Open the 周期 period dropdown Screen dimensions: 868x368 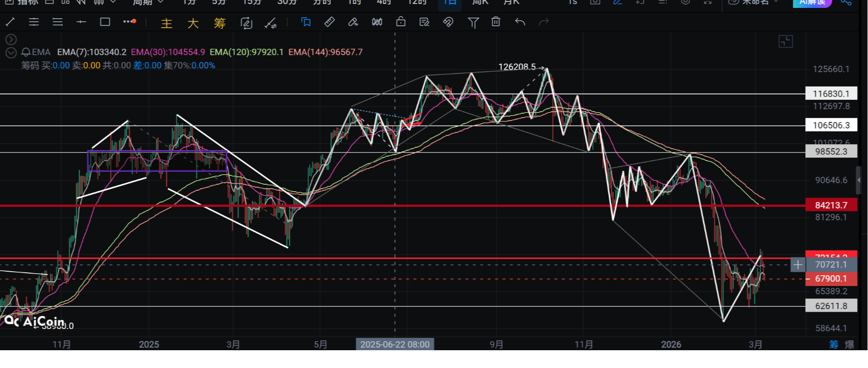(147, 2)
